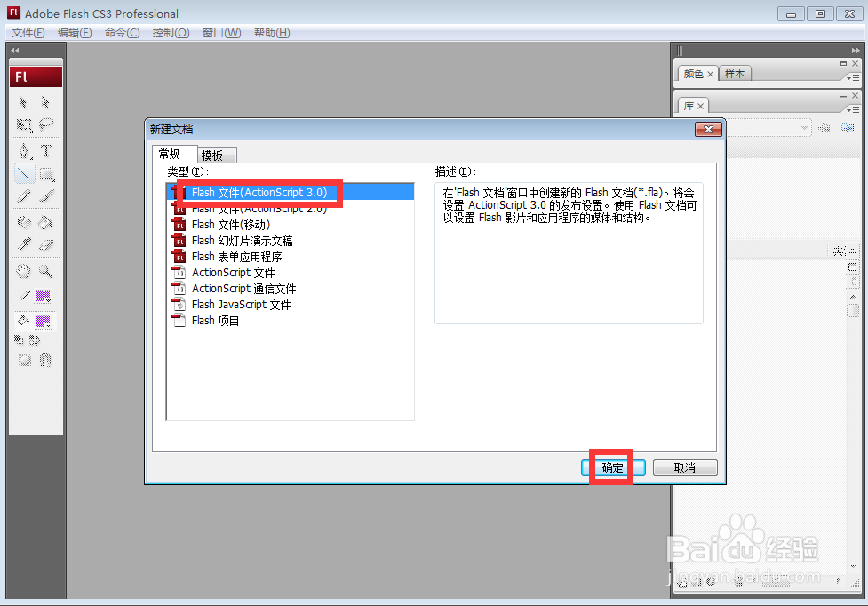Open the library panel options menu
The height and width of the screenshot is (606, 868).
[x=853, y=110]
